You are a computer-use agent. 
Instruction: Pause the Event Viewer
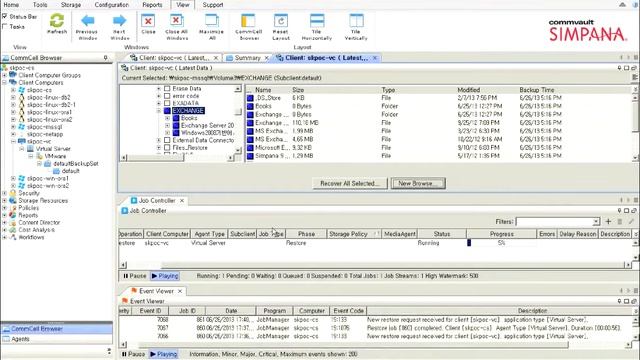coord(133,354)
